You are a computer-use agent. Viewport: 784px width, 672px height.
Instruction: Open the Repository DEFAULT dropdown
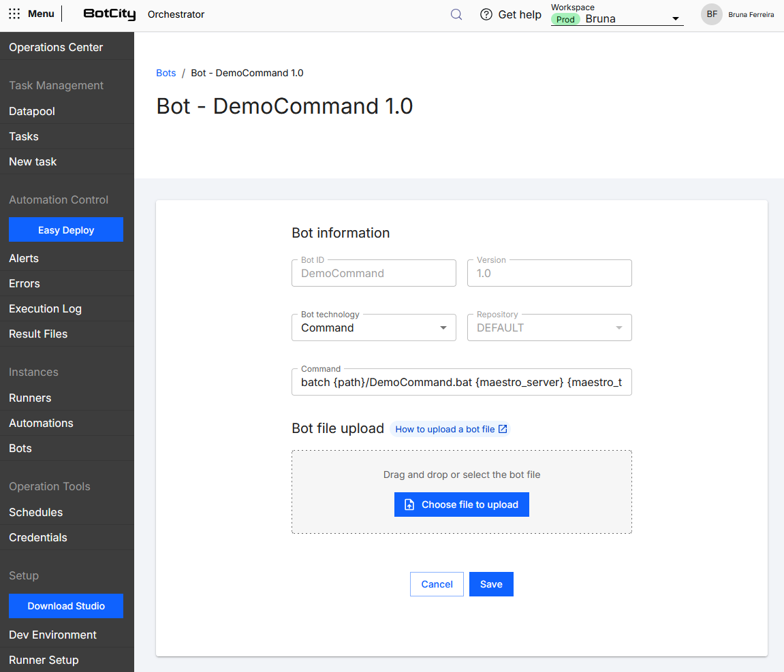(x=549, y=327)
